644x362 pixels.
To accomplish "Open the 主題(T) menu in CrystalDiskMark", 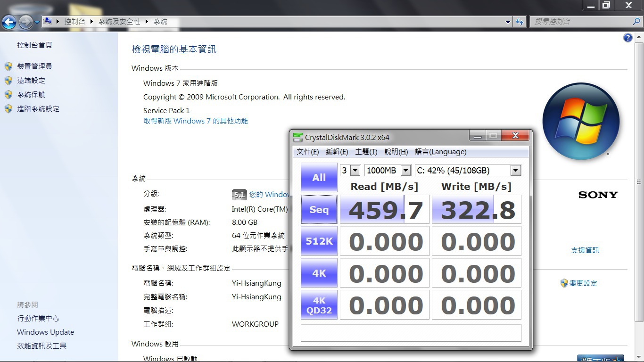I will point(366,152).
